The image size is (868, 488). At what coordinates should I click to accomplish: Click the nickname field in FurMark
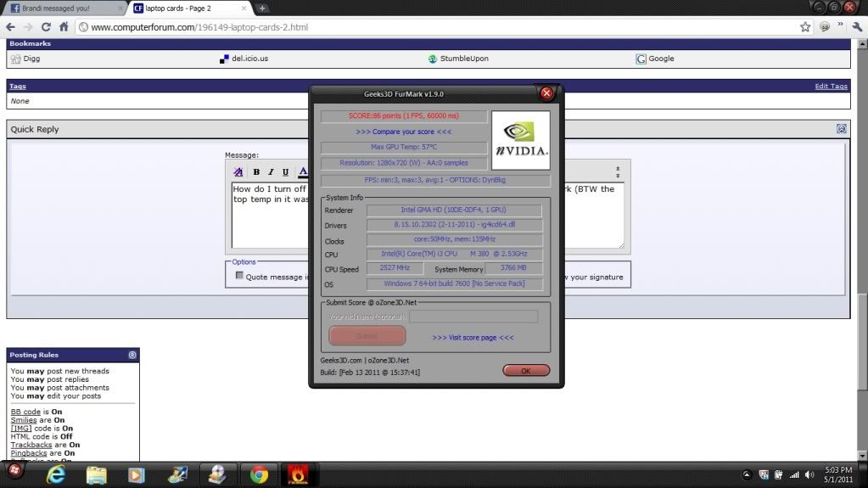pos(473,317)
